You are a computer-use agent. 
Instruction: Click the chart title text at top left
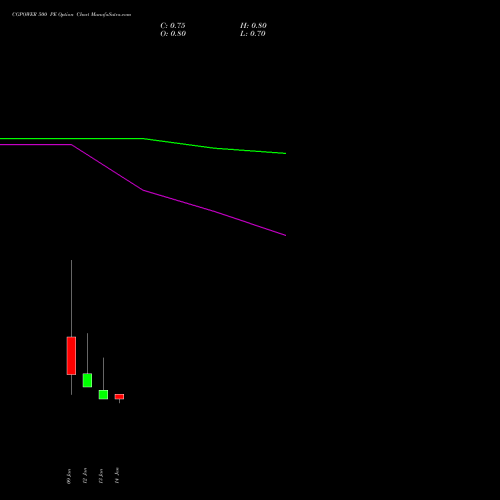[71, 15]
